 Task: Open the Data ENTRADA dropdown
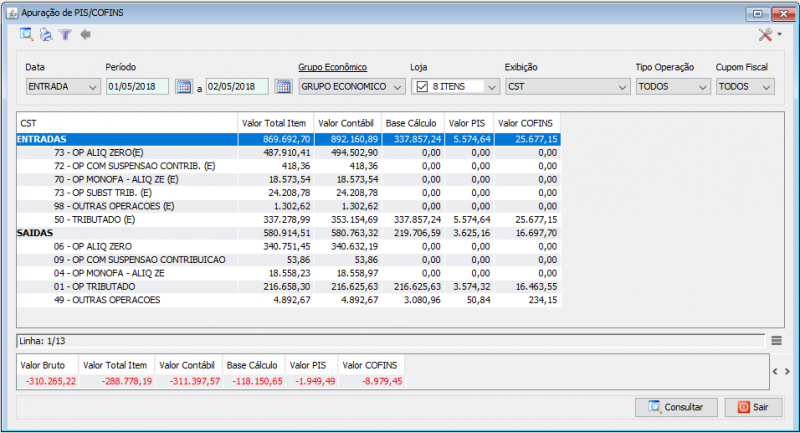click(62, 87)
